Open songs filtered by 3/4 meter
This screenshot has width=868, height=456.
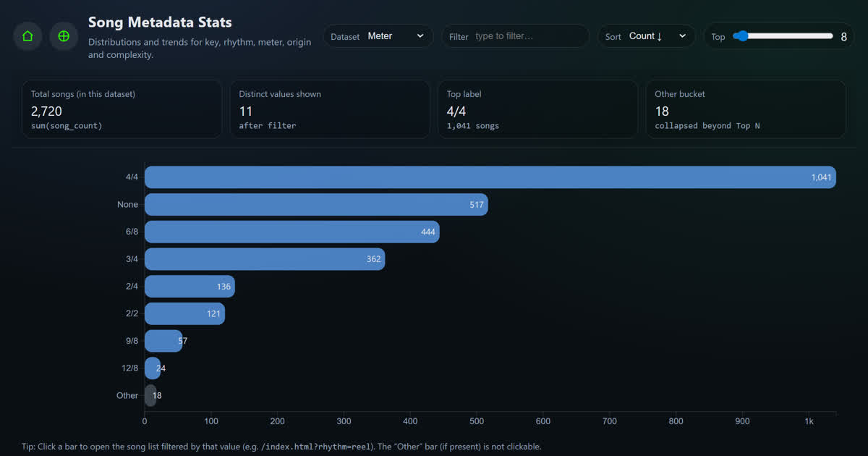[x=260, y=258]
